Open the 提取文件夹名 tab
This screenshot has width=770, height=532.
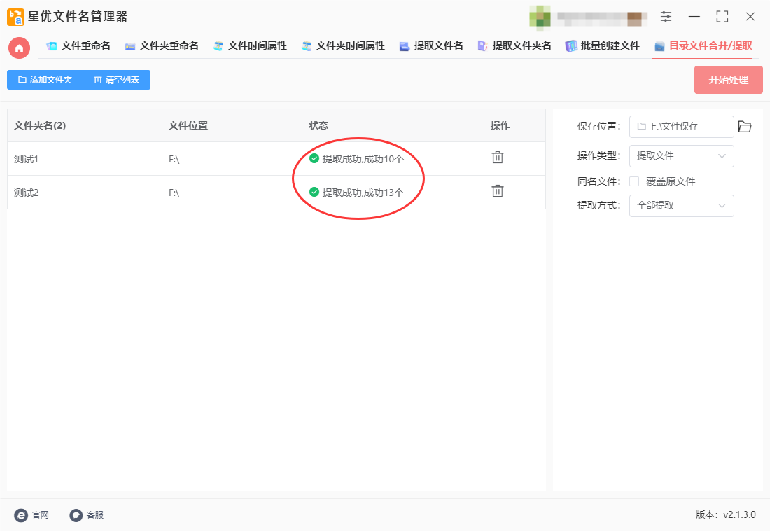click(514, 46)
